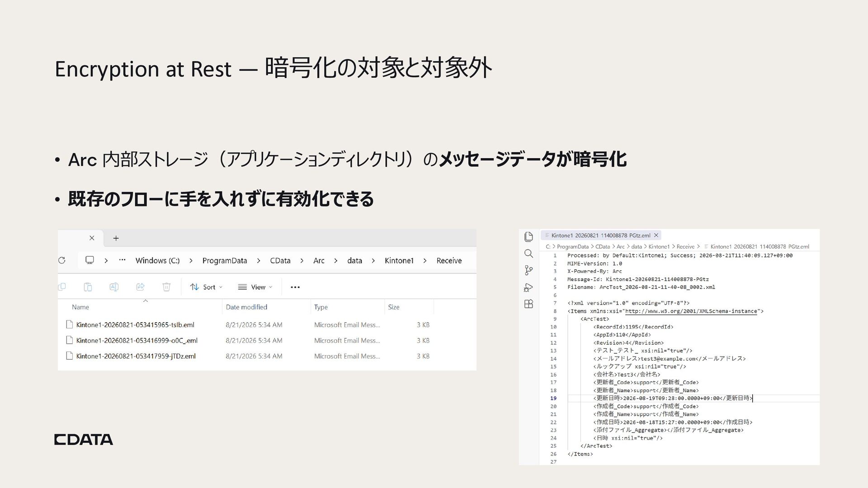
Task: Click Windows (C:) breadcrumb
Action: pos(157,261)
